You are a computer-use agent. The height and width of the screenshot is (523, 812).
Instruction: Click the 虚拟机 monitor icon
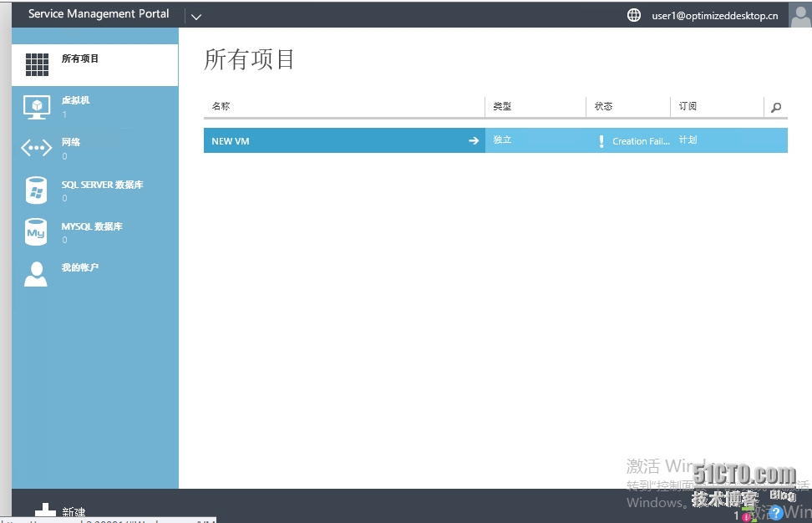(37, 107)
